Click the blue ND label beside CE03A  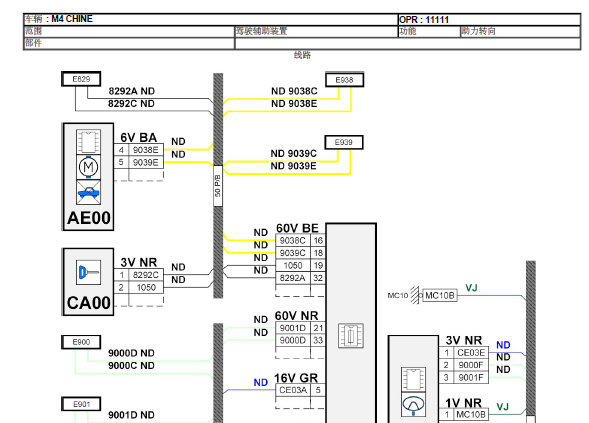pyautogui.click(x=261, y=382)
